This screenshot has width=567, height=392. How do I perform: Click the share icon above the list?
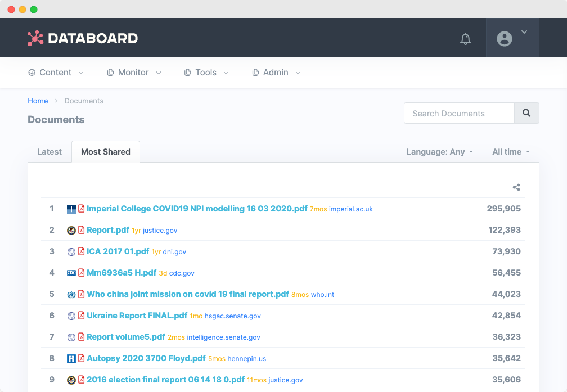(x=516, y=187)
